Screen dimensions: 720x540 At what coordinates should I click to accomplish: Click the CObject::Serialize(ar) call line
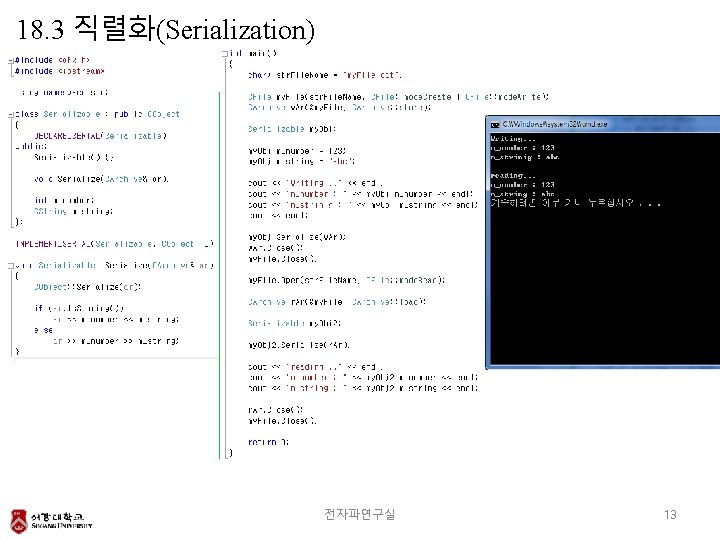[87, 287]
